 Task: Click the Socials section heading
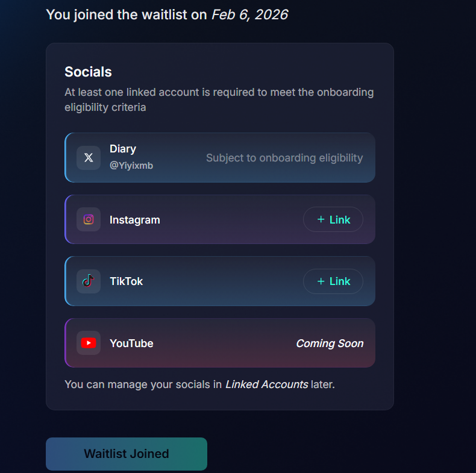pyautogui.click(x=88, y=72)
